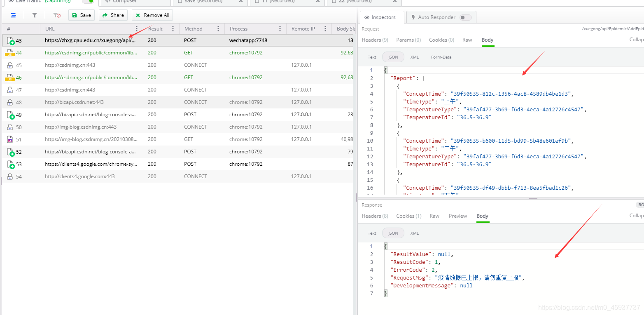
Task: Click the lock icon for row 47
Action: tap(10, 90)
